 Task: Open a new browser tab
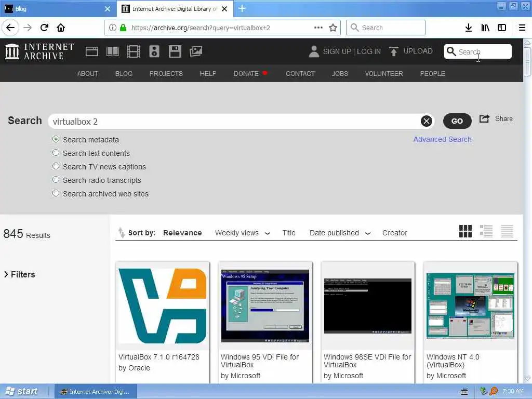[x=242, y=8]
